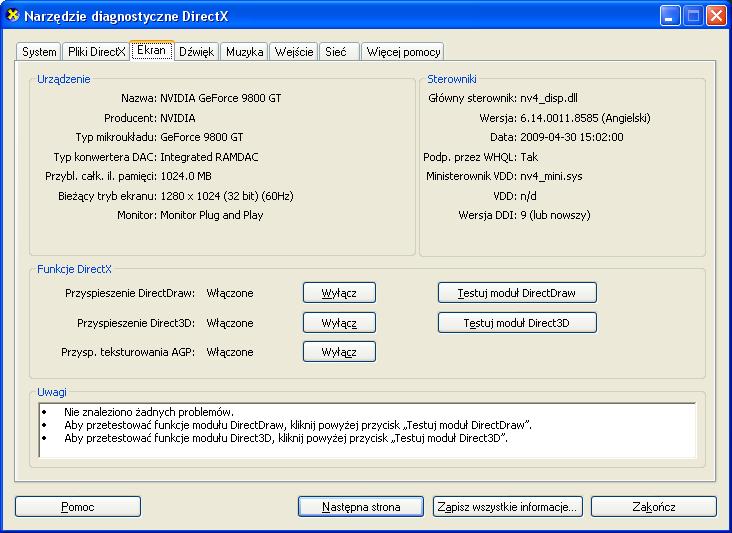Switch to the System tab
Image resolution: width=732 pixels, height=533 pixels.
(39, 52)
